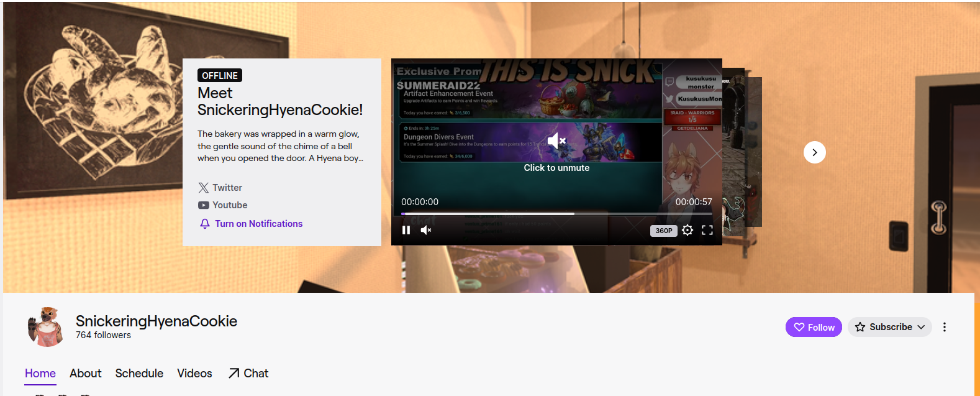The height and width of the screenshot is (396, 980).
Task: Subscribe to the channel
Action: [889, 327]
